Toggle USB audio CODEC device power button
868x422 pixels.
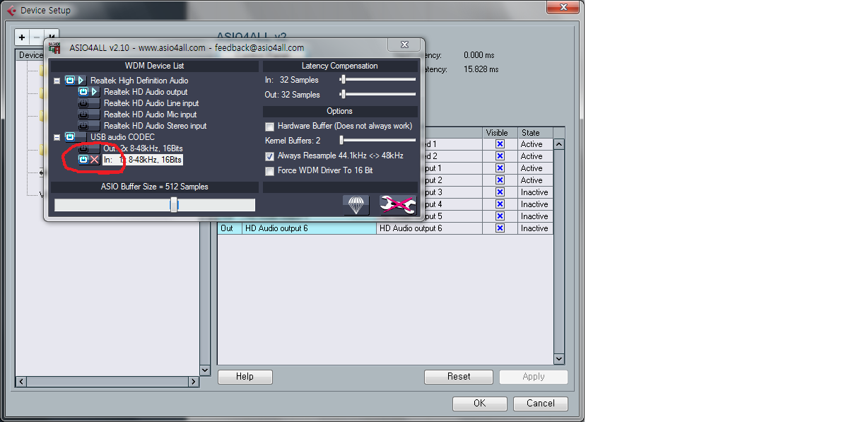point(70,137)
